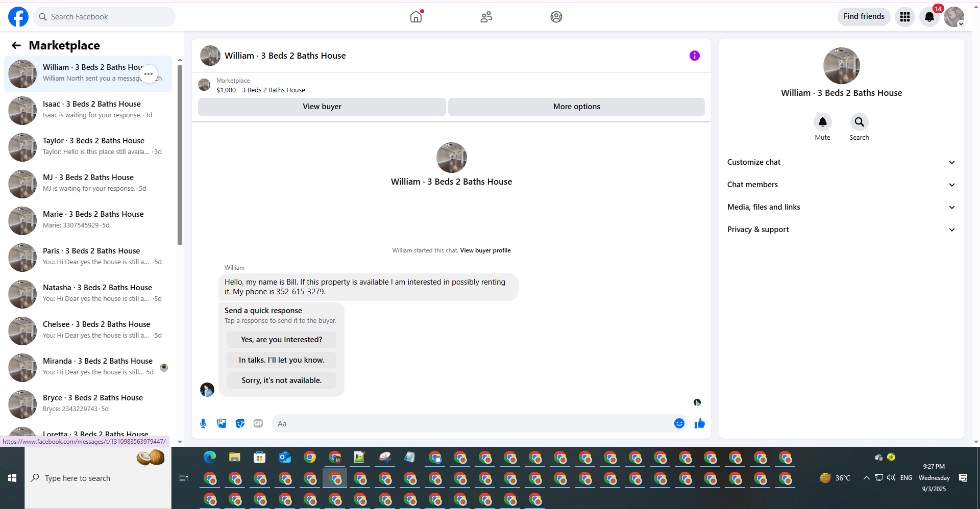Screen dimensions: 980x509
Task: Open the Windows Start menu
Action: coord(12,478)
